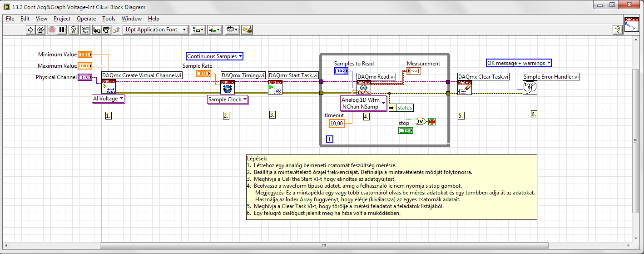The image size is (644, 254).
Task: Pause the VI execution
Action: 62,30
